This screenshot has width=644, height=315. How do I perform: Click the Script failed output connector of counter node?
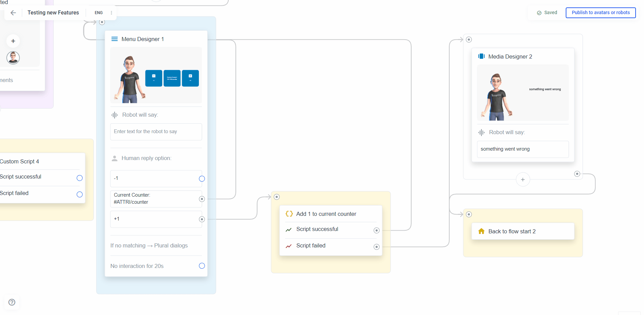377,247
